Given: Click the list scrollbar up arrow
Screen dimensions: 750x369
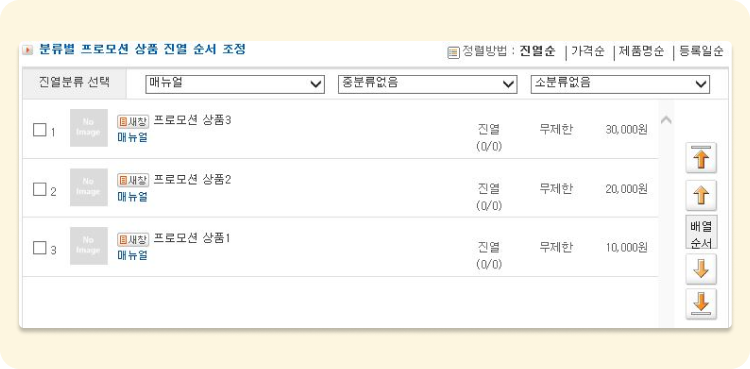Looking at the screenshot, I should coord(666,120).
